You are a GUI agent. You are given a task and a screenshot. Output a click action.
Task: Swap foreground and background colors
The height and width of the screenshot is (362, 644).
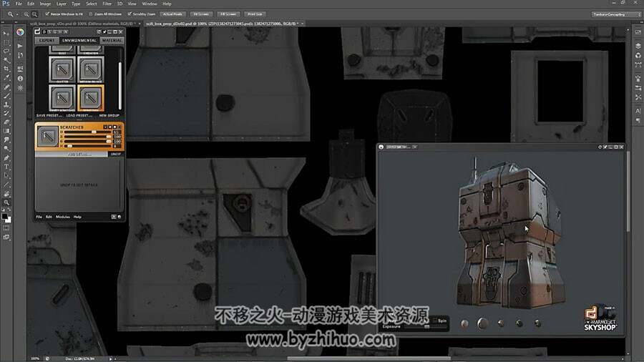tap(9, 210)
